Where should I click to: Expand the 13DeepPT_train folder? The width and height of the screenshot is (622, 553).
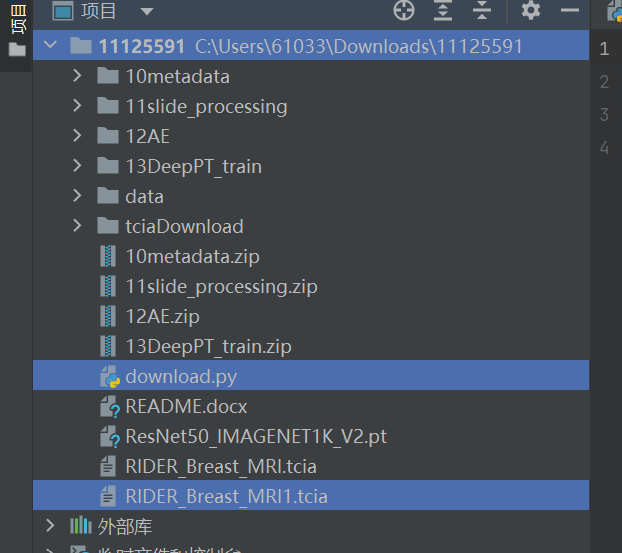(77, 165)
